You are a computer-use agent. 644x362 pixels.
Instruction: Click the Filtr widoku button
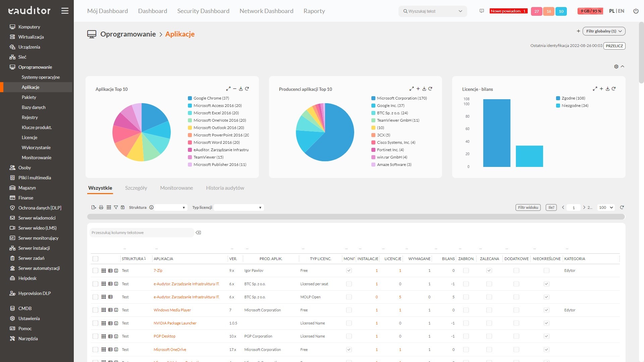528,207
